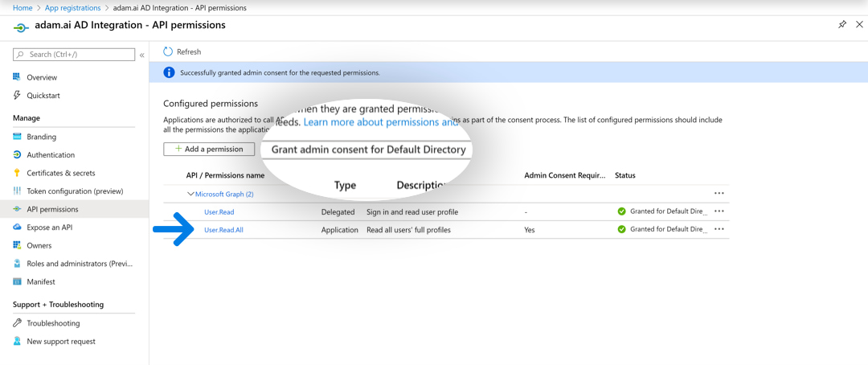The image size is (868, 365).
Task: Go to Home breadcrumb
Action: point(23,8)
